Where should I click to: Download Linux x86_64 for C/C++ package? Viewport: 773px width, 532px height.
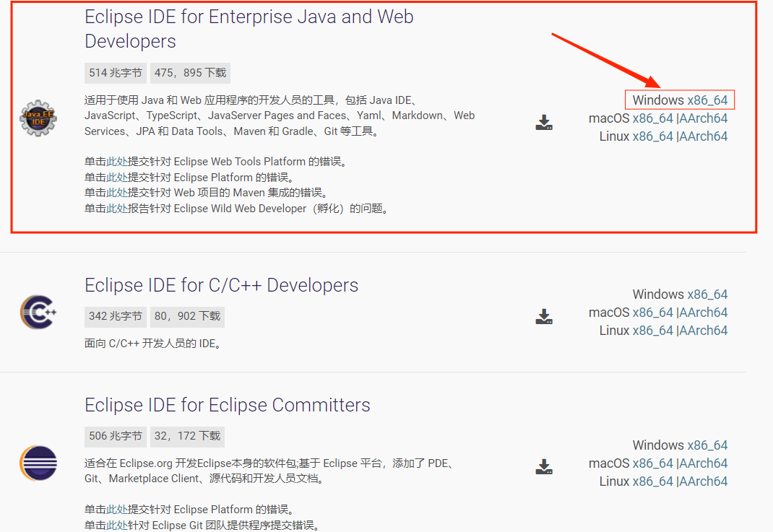coord(652,331)
